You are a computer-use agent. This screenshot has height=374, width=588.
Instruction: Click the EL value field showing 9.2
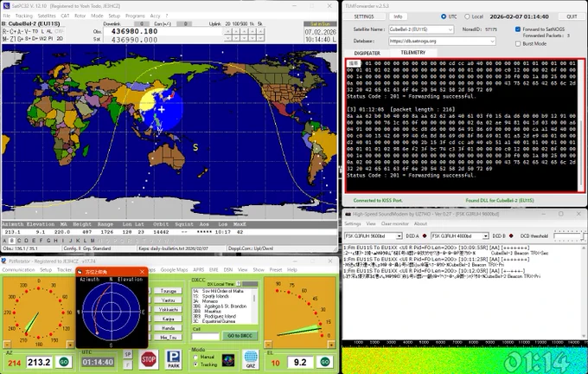tap(300, 362)
